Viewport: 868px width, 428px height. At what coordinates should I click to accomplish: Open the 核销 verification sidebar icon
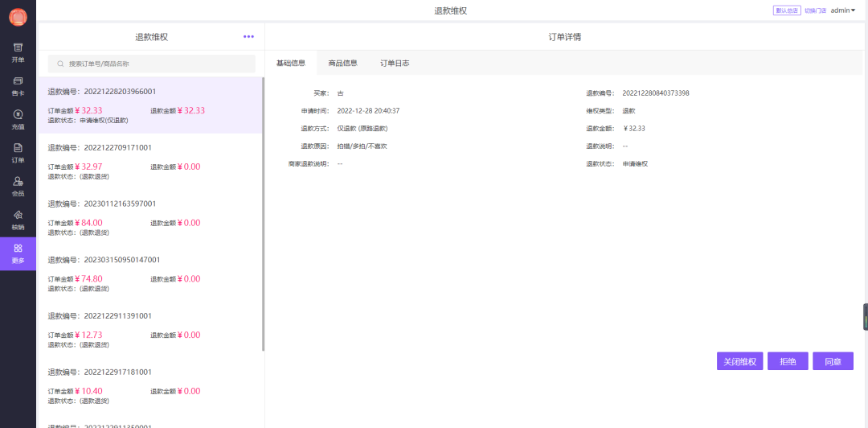pos(18,220)
